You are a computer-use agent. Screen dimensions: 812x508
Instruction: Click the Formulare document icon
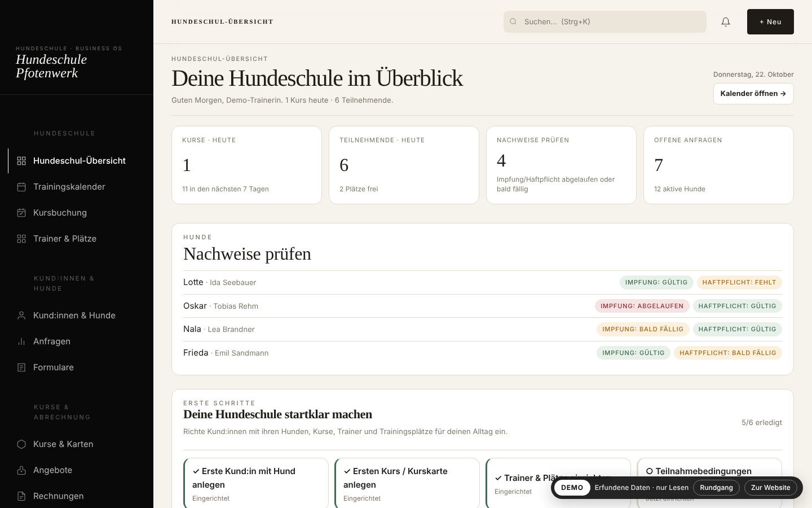point(21,367)
